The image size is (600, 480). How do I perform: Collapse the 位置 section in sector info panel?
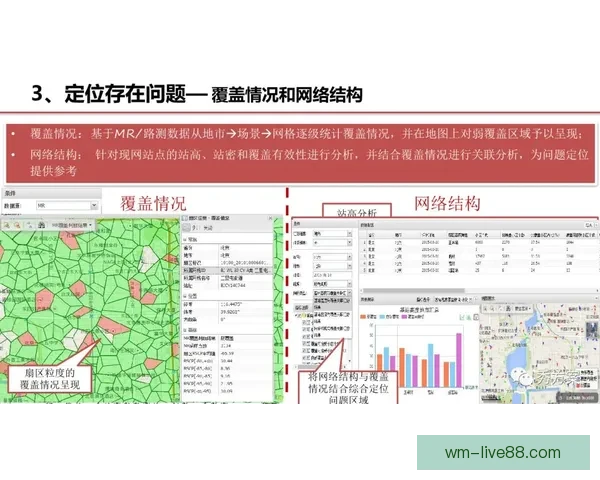pyautogui.click(x=185, y=296)
